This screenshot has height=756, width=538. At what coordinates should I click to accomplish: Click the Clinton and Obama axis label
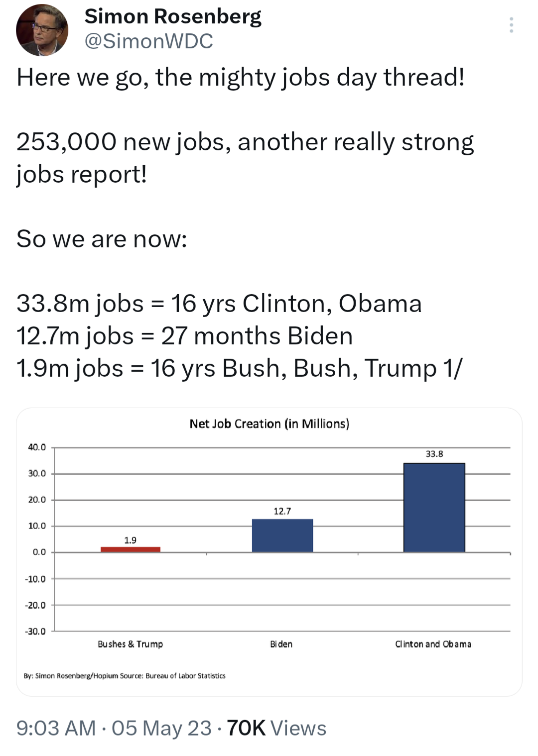click(433, 644)
